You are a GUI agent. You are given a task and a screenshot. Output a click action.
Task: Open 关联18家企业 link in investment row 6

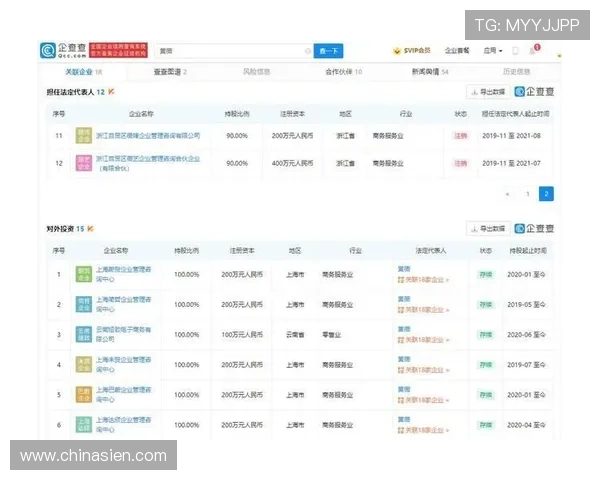(423, 430)
